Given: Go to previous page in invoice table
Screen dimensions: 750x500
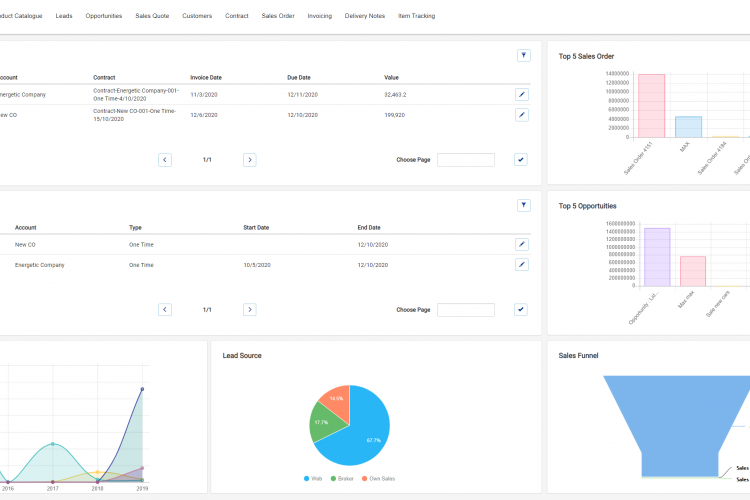Looking at the screenshot, I should tap(165, 160).
